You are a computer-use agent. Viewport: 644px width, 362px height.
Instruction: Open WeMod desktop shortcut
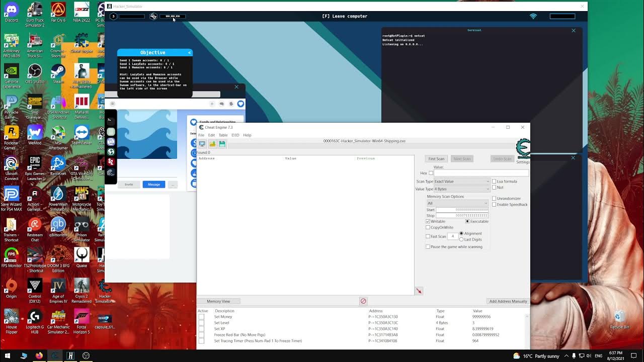tap(35, 135)
